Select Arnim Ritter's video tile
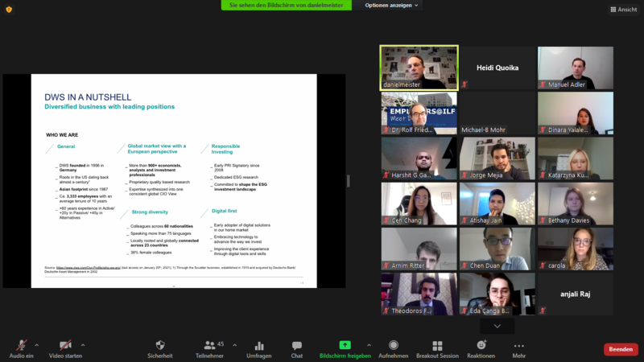Viewport: 644px width, 362px height. point(419,249)
